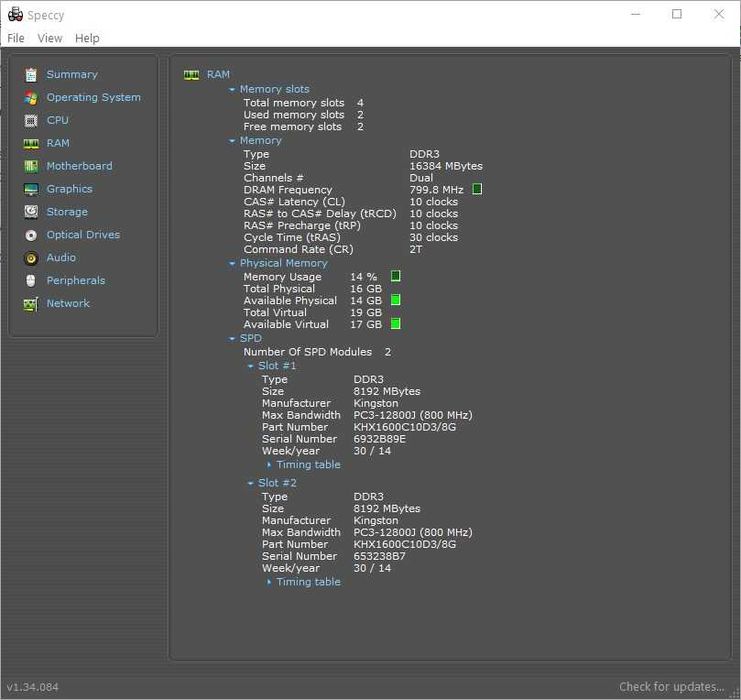Open the Help menu
This screenshot has height=700, width=741.
(87, 38)
